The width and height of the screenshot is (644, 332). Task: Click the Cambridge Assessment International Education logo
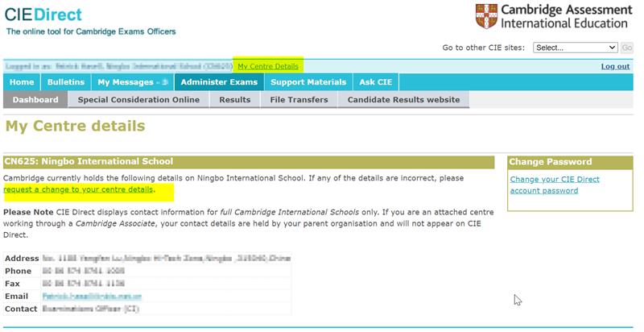point(554,16)
